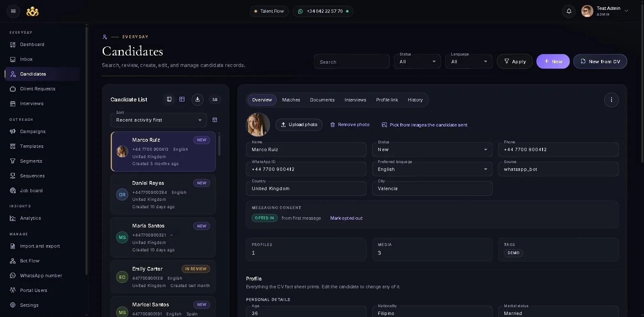Open WhatsApp number page
Screen dimensions: 644x317
[x=42, y=276]
